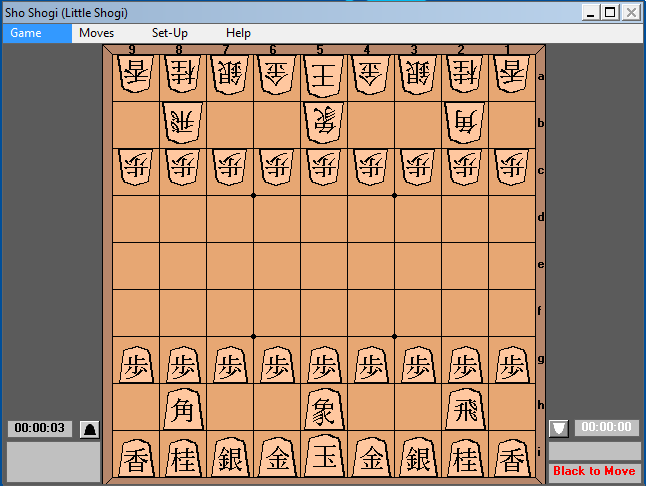Select Black's pawn (歩) on square 7g
This screenshot has height=486, width=646.
click(230, 364)
